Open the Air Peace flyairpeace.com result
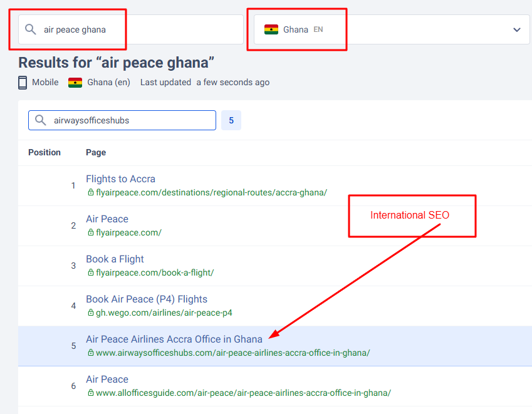 coord(107,219)
